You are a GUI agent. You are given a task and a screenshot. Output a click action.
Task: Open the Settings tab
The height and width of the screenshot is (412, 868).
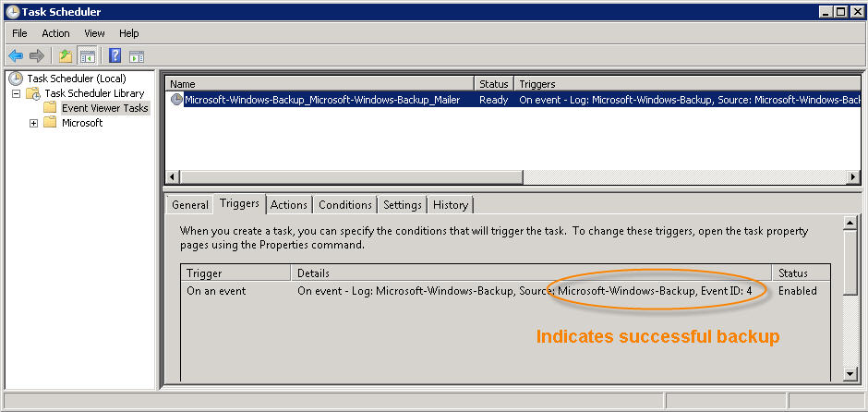pos(403,205)
